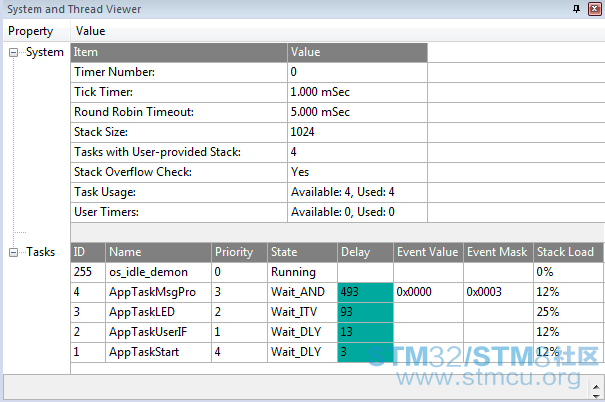Click the delay cell showing 93
605x402 pixels.
[365, 312]
